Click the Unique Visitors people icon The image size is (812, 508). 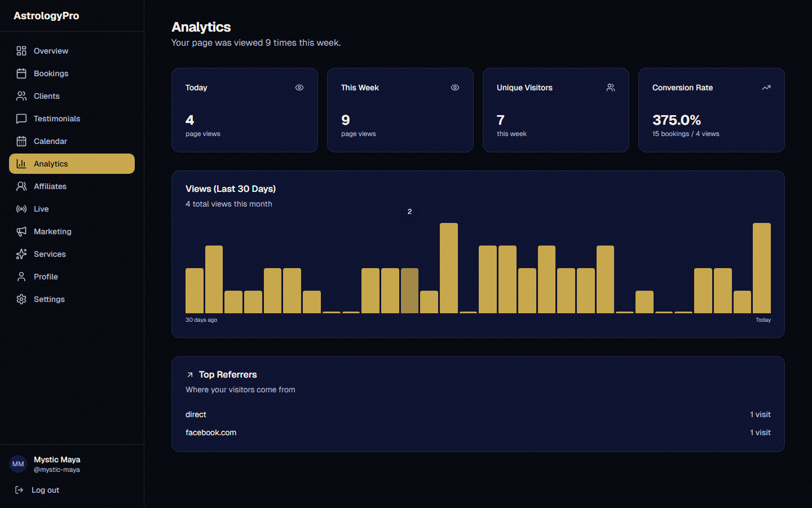[x=610, y=87]
